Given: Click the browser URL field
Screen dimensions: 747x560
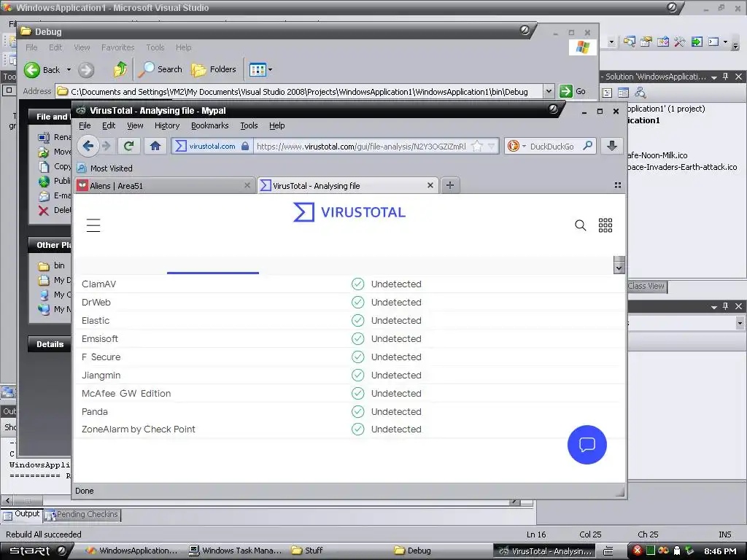Looking at the screenshot, I should [x=360, y=146].
